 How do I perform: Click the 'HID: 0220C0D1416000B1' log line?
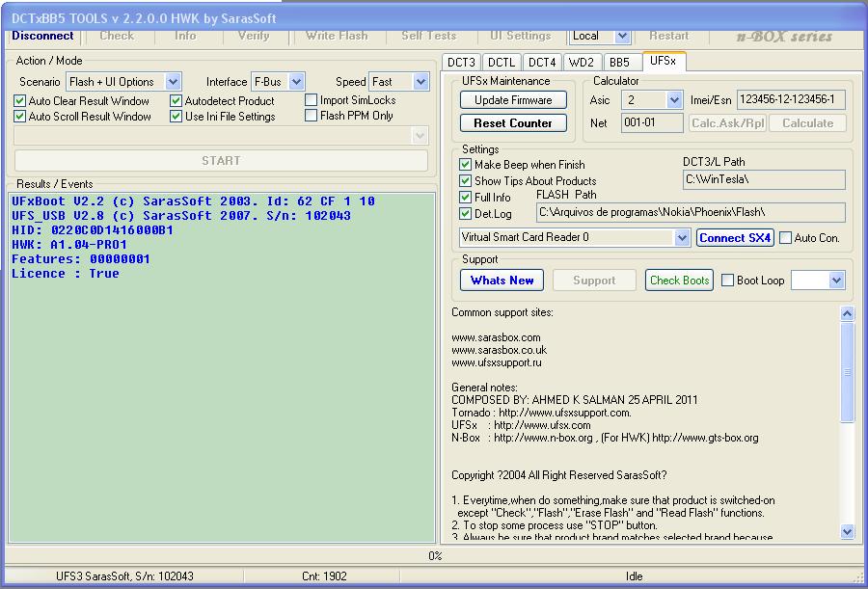tap(93, 230)
